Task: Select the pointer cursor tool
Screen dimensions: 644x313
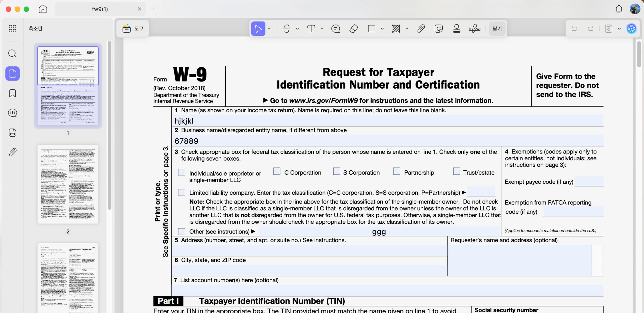Action: [258, 28]
